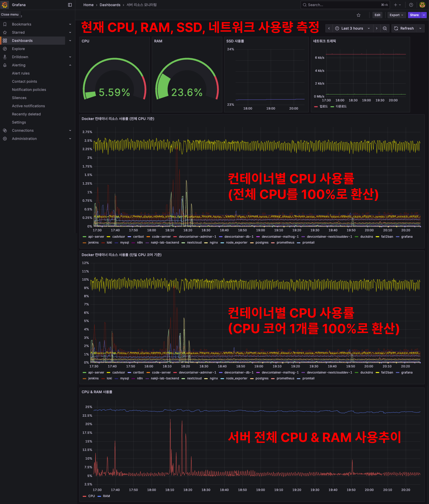This screenshot has height=504, width=429.
Task: Click the Grafana logo icon
Action: click(x=5, y=5)
